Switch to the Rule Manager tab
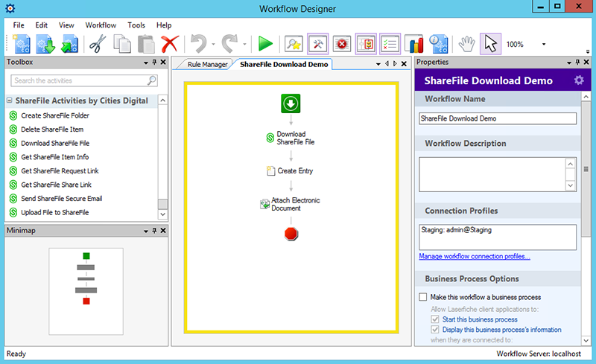The width and height of the screenshot is (596, 364). pyautogui.click(x=208, y=64)
